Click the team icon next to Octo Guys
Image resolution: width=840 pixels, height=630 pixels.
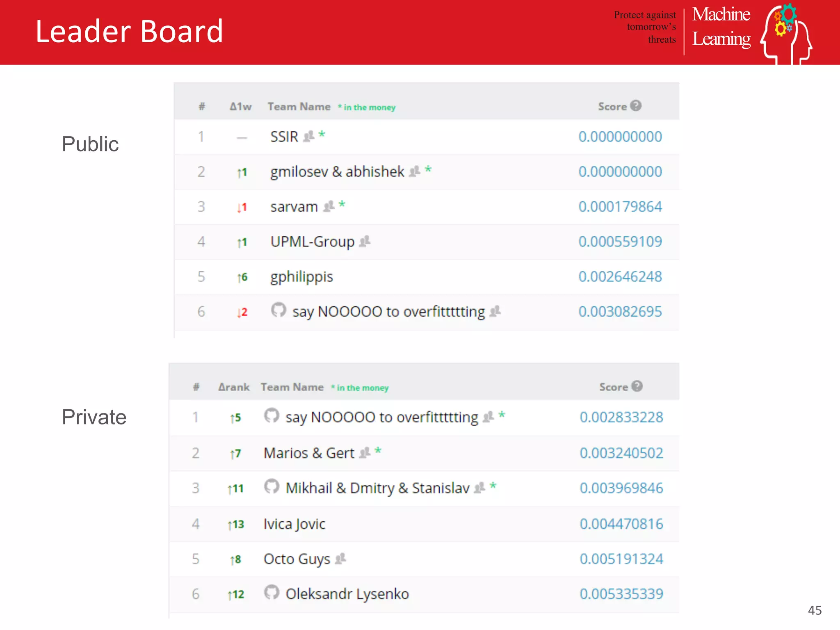coord(340,559)
